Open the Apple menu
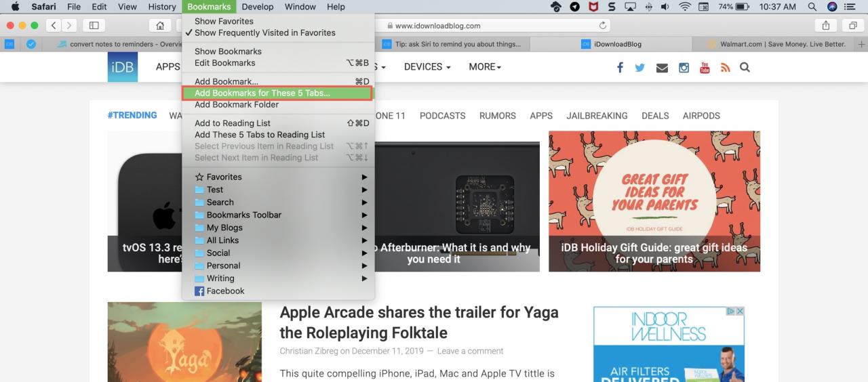This screenshot has height=382, width=868. [15, 7]
